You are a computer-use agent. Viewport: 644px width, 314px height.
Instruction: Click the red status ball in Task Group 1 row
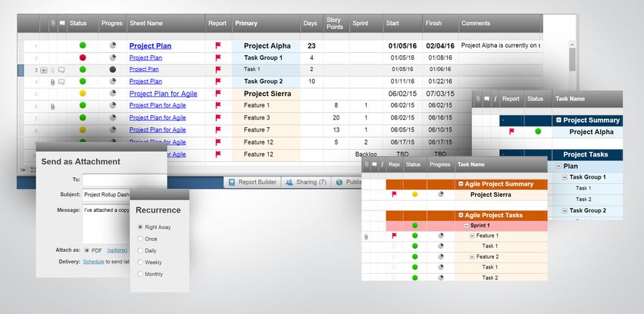83,58
